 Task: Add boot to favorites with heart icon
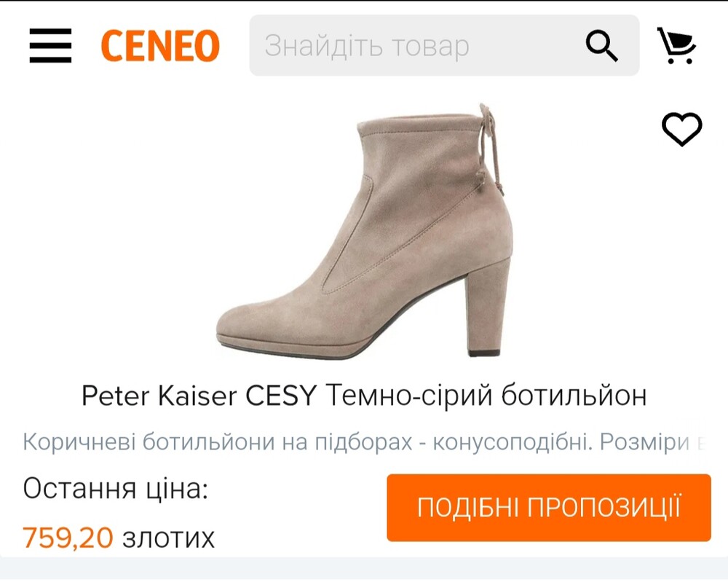[681, 129]
